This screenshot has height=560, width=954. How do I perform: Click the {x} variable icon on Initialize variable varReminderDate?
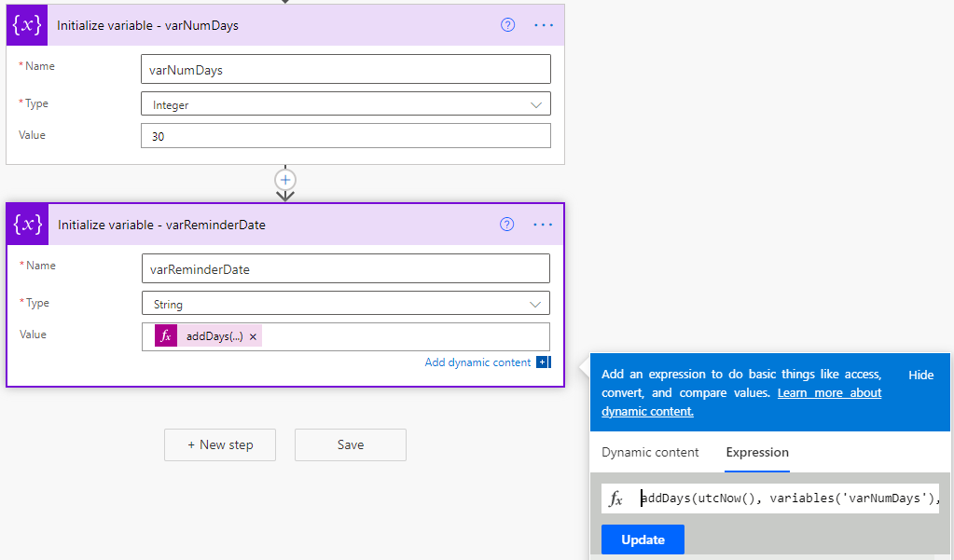pos(26,224)
